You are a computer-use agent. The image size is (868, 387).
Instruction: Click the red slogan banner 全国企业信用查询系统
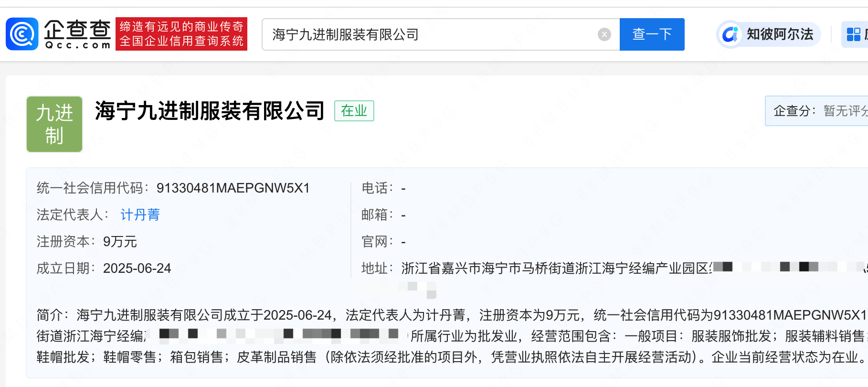click(x=181, y=34)
